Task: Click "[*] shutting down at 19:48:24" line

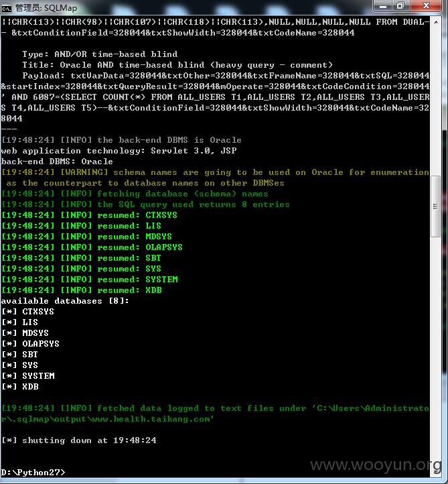Action: coord(79,440)
